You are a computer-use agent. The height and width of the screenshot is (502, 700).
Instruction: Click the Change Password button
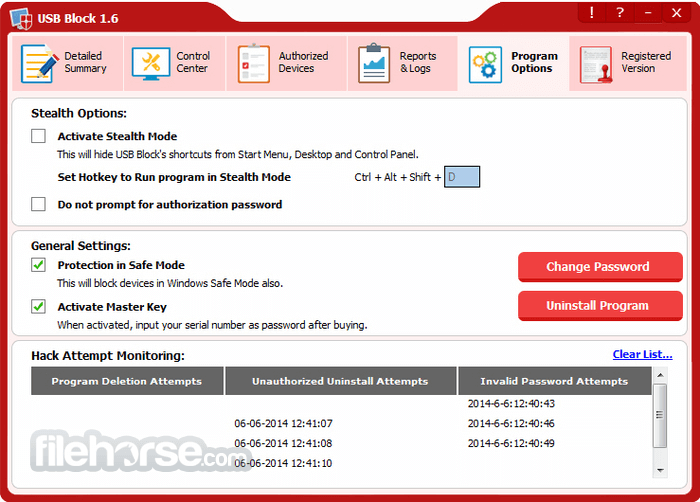click(600, 267)
